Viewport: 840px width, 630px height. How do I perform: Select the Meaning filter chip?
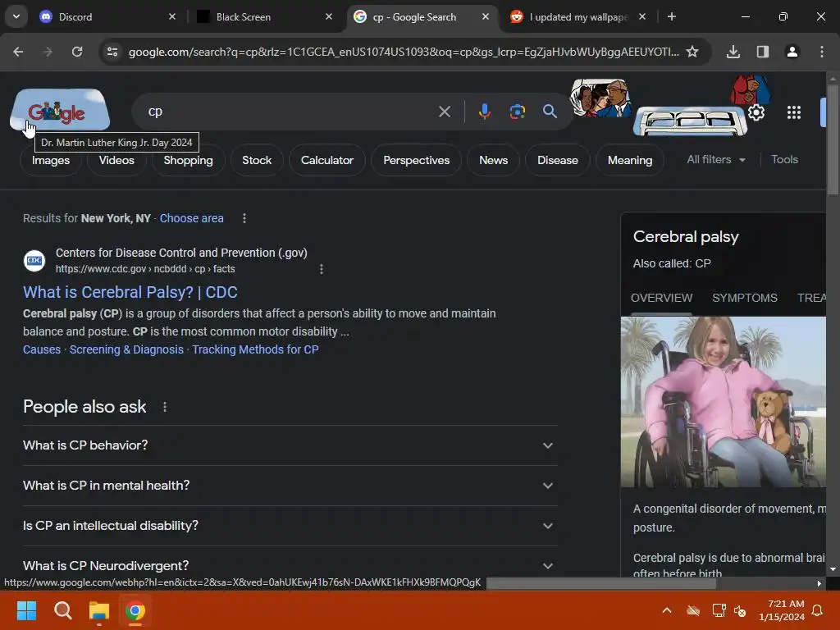pos(630,160)
